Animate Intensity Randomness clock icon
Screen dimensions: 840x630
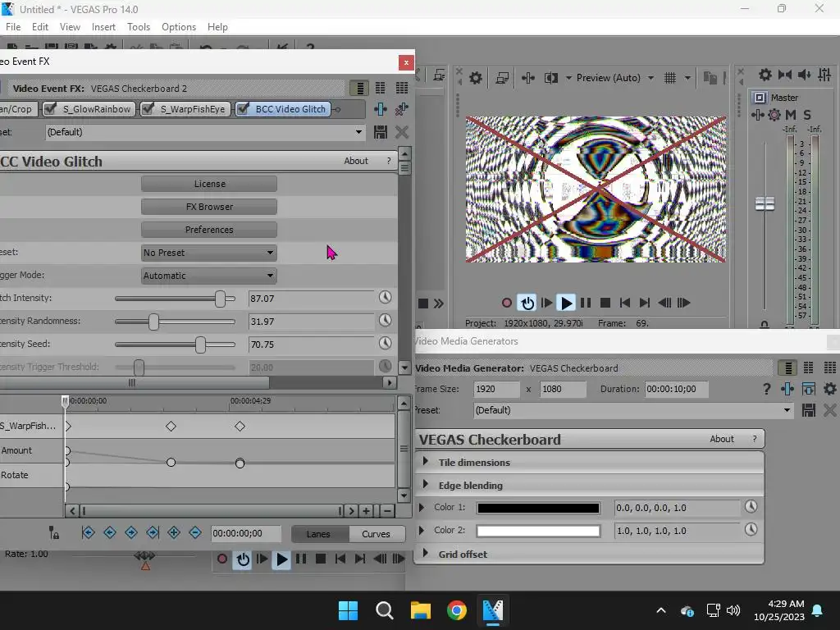[386, 321]
